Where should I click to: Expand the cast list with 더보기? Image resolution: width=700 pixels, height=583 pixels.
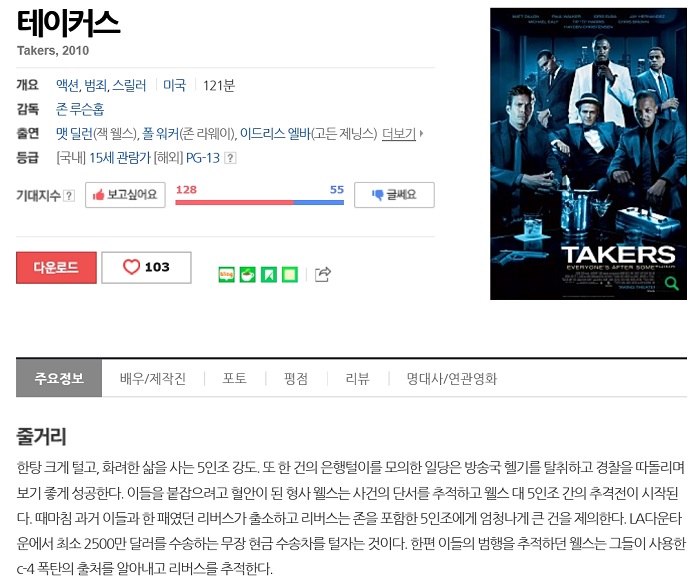pyautogui.click(x=402, y=133)
